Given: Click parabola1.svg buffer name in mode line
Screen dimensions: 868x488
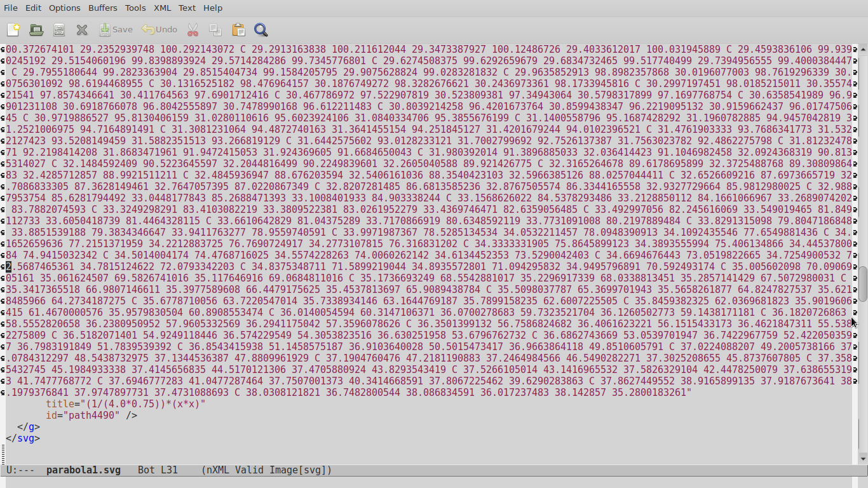Looking at the screenshot, I should tap(83, 470).
